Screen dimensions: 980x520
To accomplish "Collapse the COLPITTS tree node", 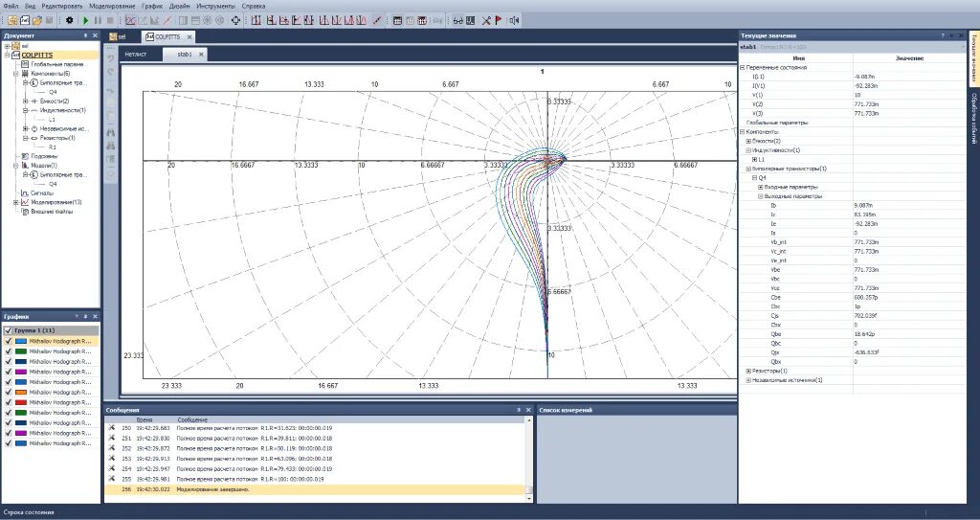I will coord(8,56).
